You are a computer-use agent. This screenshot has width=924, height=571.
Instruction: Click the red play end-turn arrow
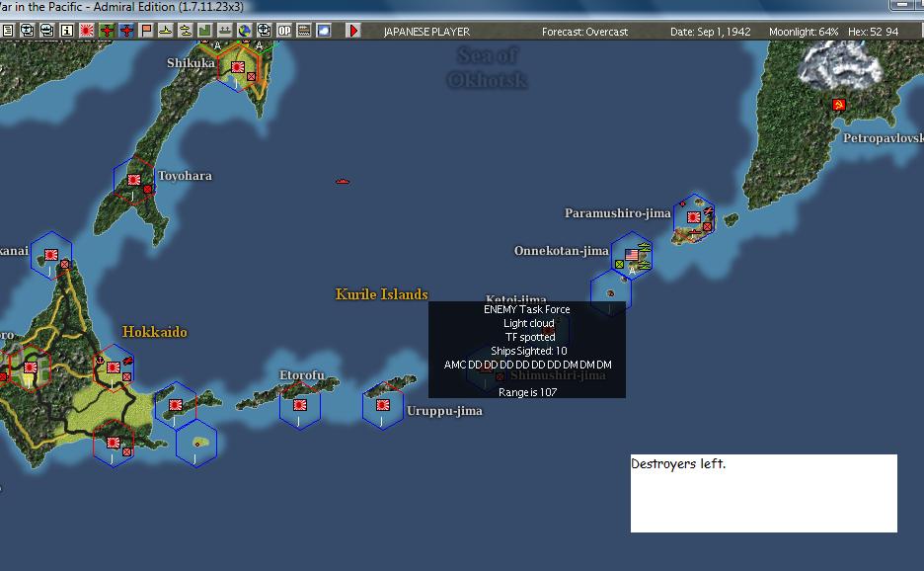point(353,31)
